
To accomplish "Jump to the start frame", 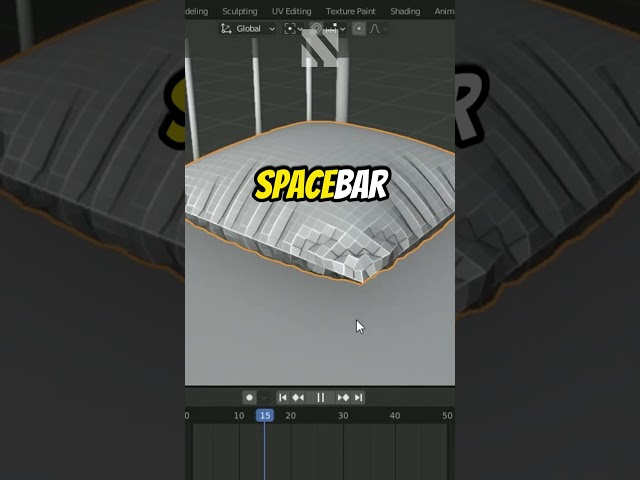I will coord(283,398).
